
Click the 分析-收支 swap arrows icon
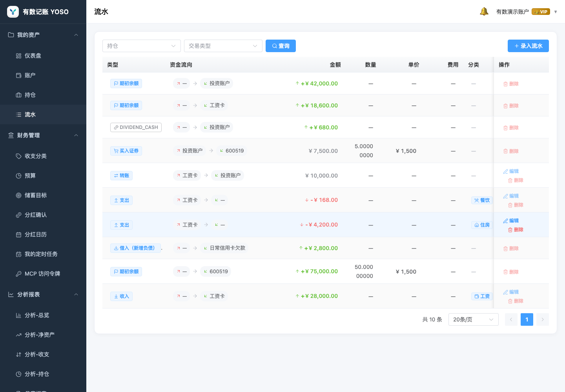[x=18, y=354]
